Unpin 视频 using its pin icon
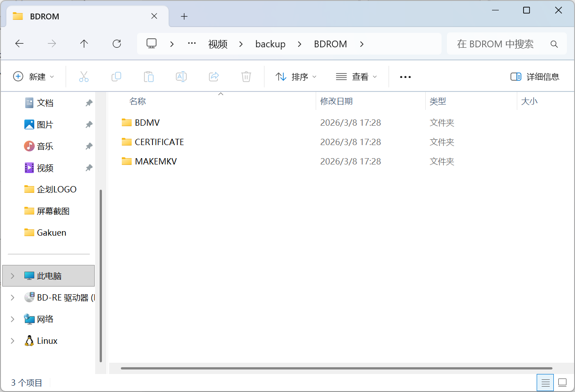This screenshot has width=575, height=392. pyautogui.click(x=89, y=168)
